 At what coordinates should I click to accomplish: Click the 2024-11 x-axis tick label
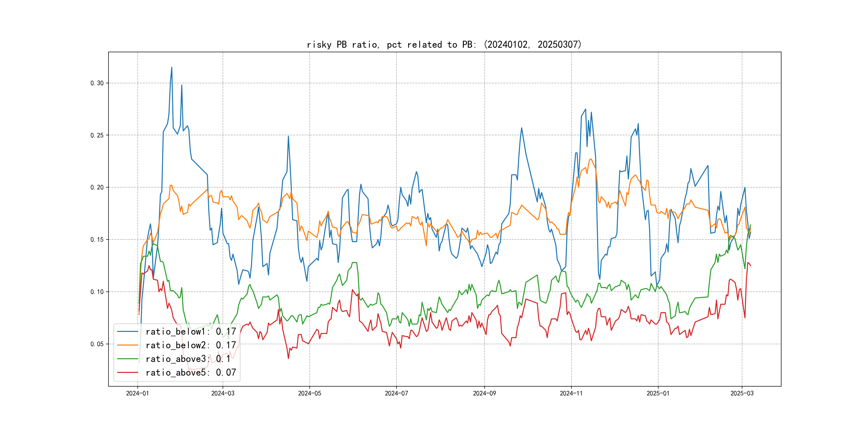pyautogui.click(x=571, y=393)
